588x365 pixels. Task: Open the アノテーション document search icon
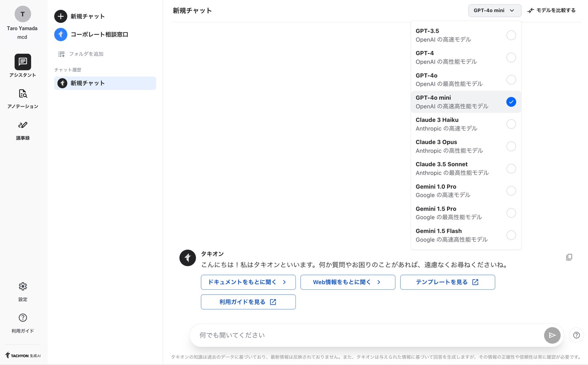(x=23, y=94)
